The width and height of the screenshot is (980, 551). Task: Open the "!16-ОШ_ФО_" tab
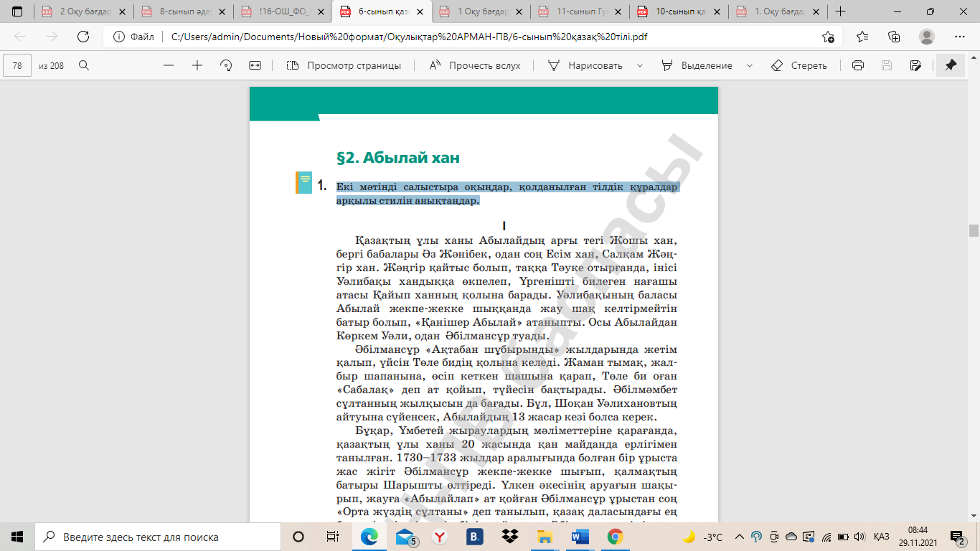coord(281,11)
